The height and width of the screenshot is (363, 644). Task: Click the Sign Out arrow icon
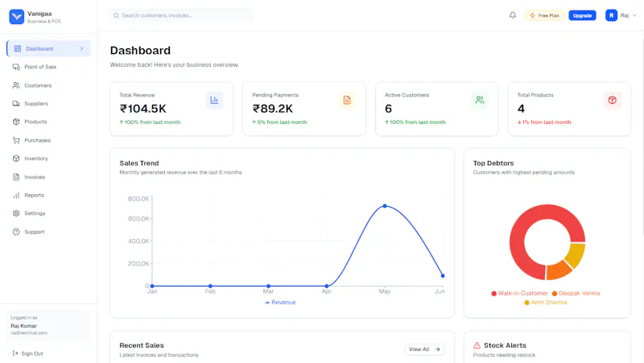(15, 353)
